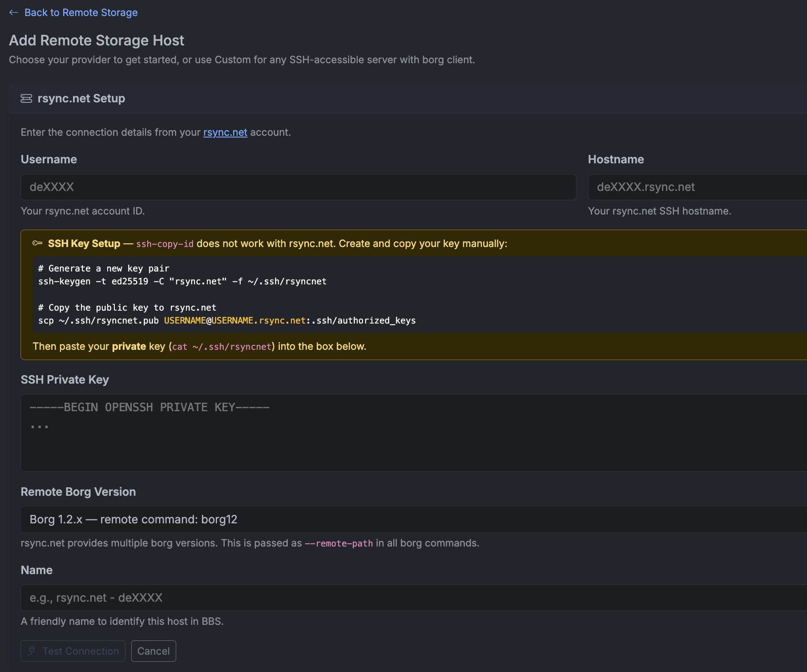Click the server stack icon beside rsync.net Setup
This screenshot has height=672, width=807.
pos(26,98)
